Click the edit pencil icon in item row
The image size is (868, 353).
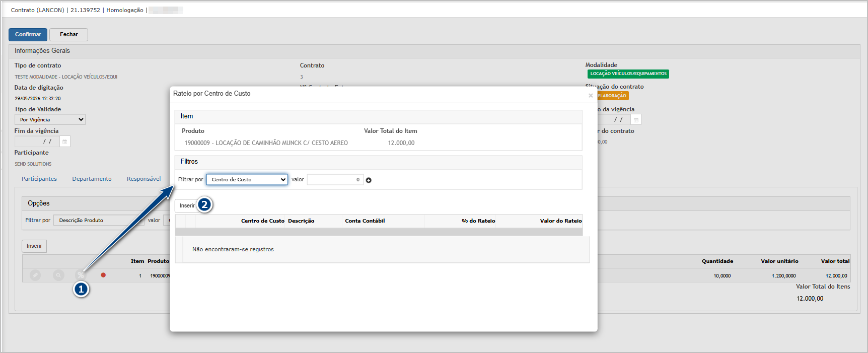(35, 275)
